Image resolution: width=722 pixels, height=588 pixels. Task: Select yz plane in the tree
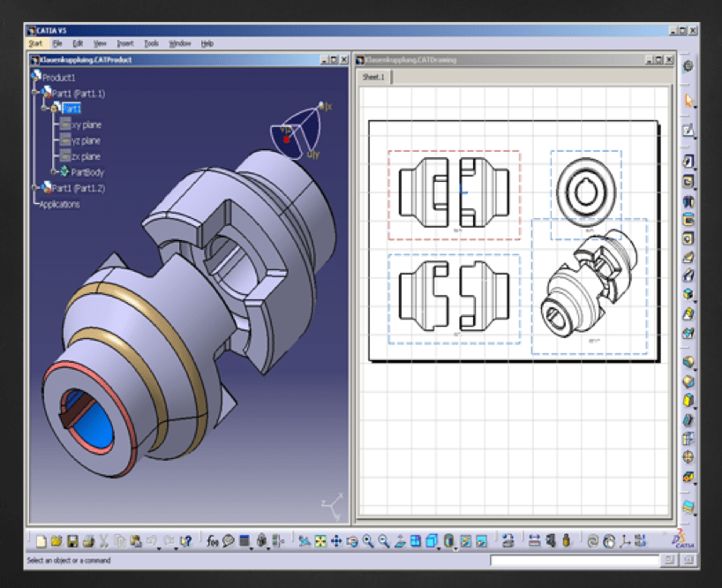[x=86, y=140]
